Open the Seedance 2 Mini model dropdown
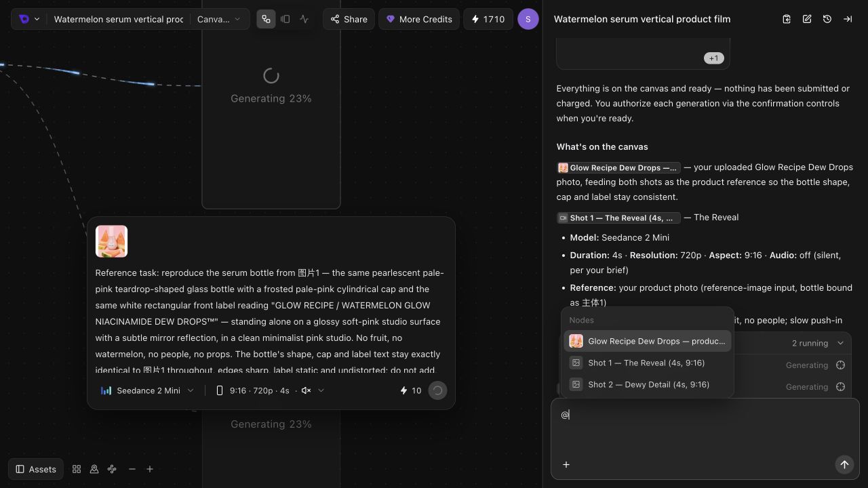The height and width of the screenshot is (488, 868). [x=147, y=390]
